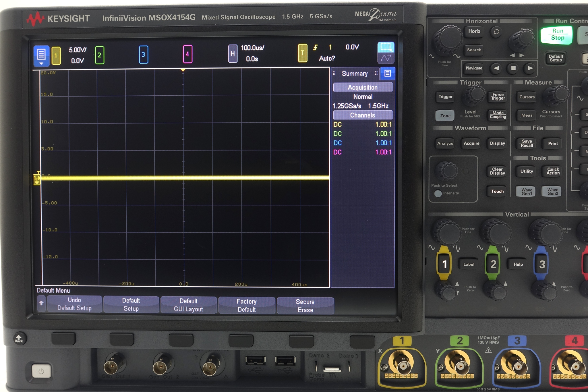Open the trigger T settings badge

click(302, 53)
